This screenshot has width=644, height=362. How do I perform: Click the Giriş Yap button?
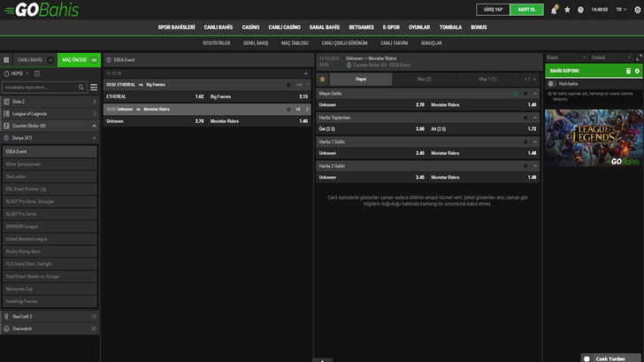[x=493, y=10]
